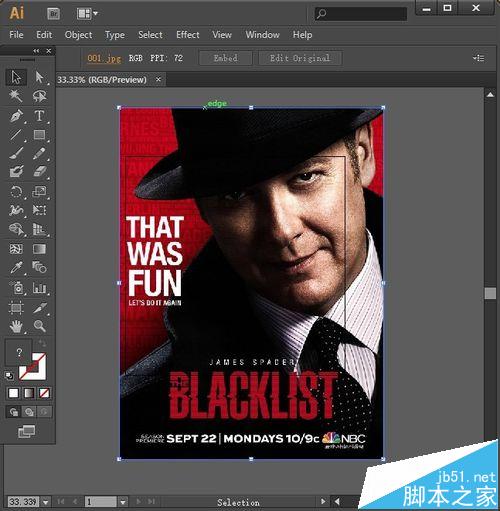The height and width of the screenshot is (511, 500).
Task: Open the Edit menu
Action: click(44, 35)
